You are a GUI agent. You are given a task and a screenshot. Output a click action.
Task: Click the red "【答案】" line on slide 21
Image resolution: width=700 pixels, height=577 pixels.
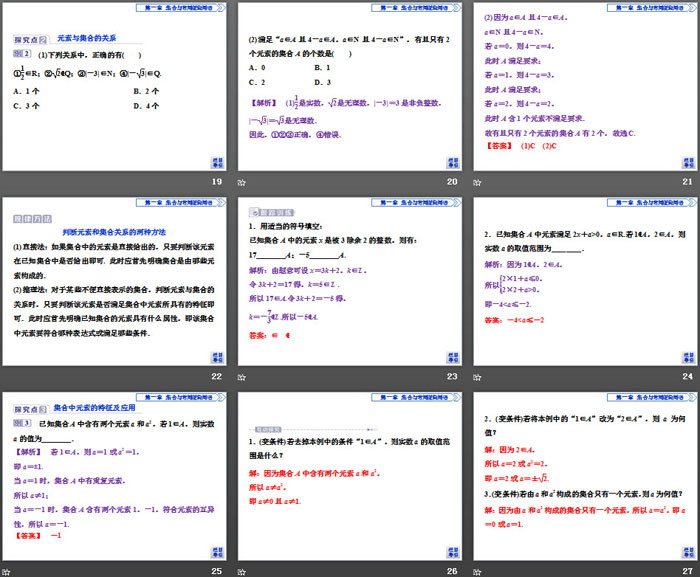[x=521, y=146]
